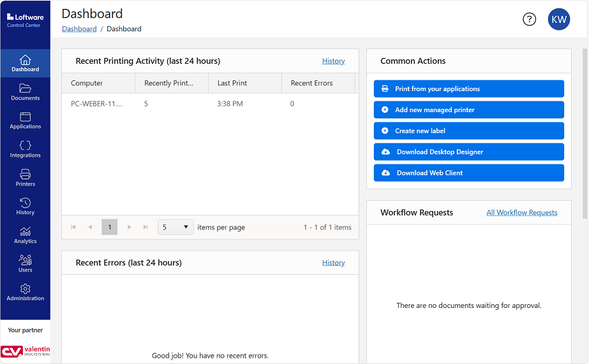The image size is (589, 364).
Task: Select Printers in the left navigation
Action: 25,178
